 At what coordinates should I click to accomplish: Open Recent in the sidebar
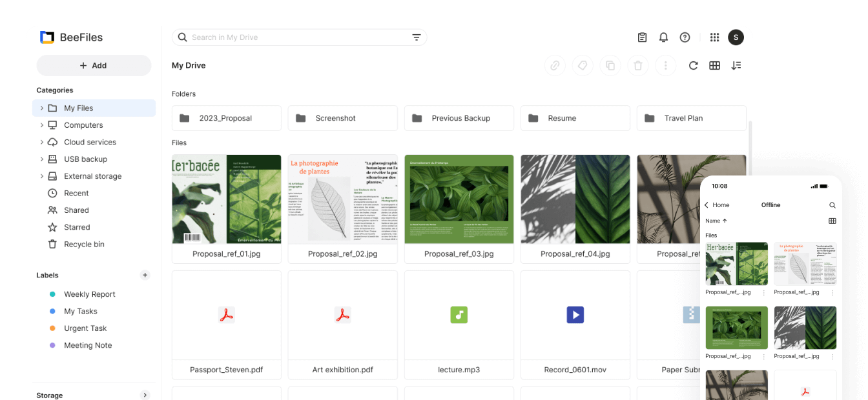[76, 194]
